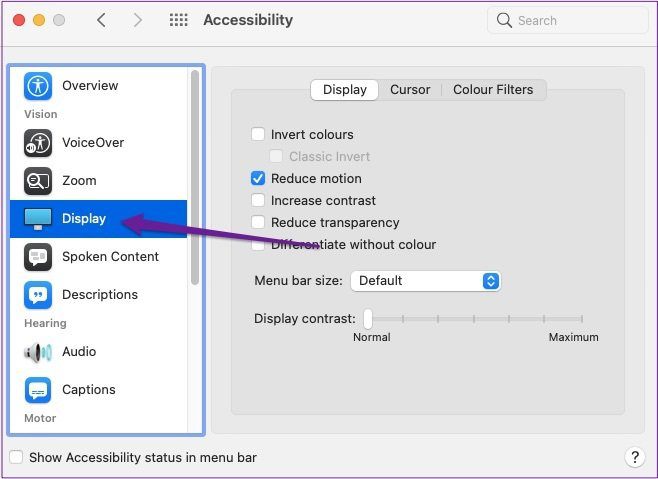
Task: Click the Search field
Action: [x=567, y=20]
